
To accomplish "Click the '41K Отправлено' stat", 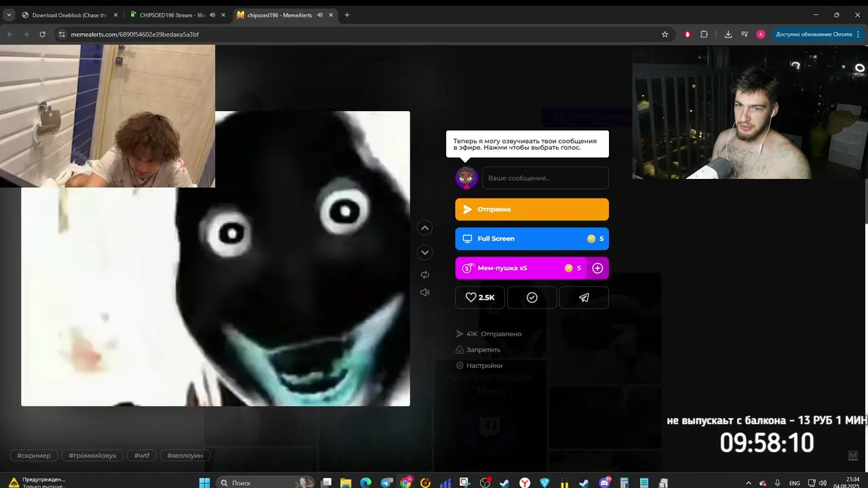I will [488, 333].
